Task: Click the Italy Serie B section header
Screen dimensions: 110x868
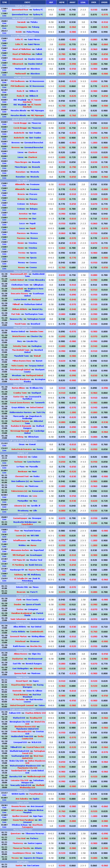Action: [27, 181]
